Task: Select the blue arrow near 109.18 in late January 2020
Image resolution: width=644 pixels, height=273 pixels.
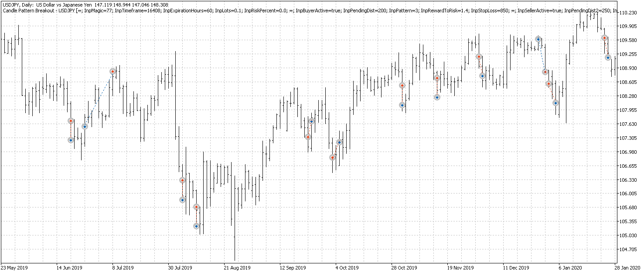Action: tap(608, 57)
